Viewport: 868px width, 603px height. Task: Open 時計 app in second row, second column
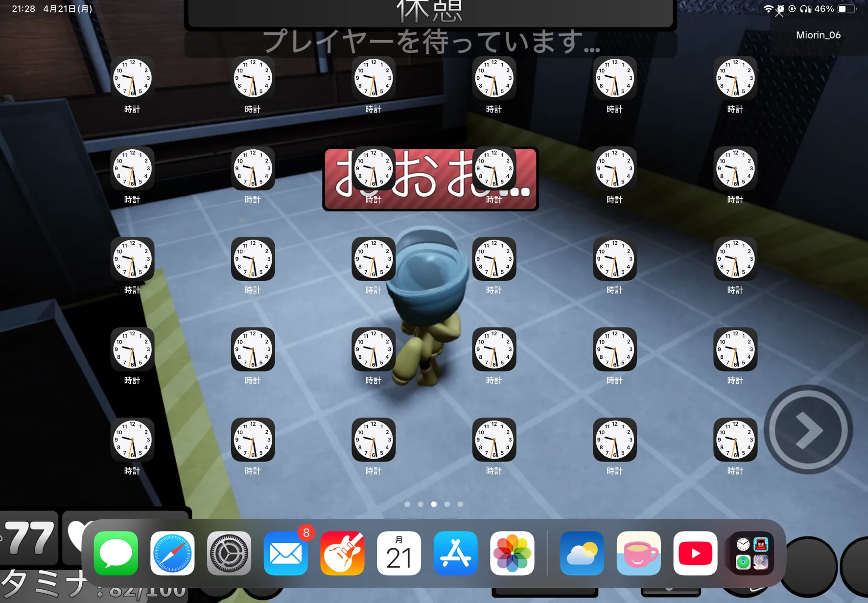[253, 168]
